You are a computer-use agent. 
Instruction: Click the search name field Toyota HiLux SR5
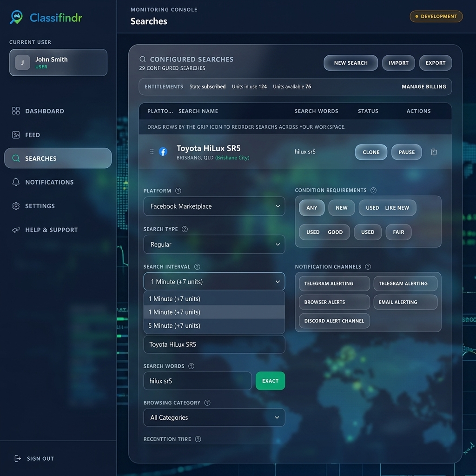tap(214, 344)
